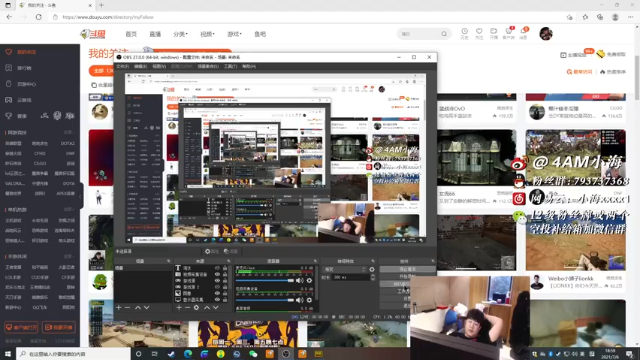Click the 开始录制 button in OBS Controls
This screenshot has width=640, height=360.
[x=407, y=277]
